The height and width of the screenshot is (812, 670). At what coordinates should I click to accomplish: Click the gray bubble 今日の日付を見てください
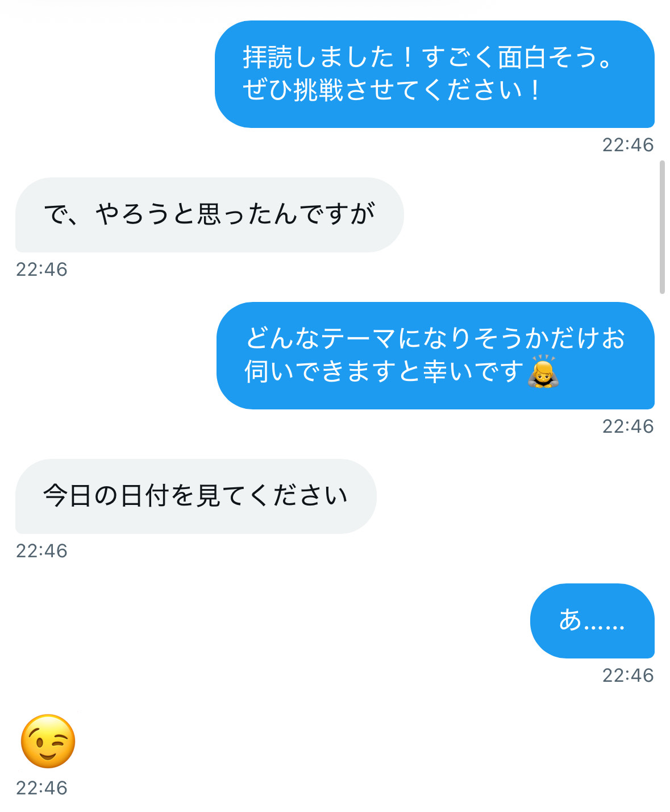(x=195, y=496)
